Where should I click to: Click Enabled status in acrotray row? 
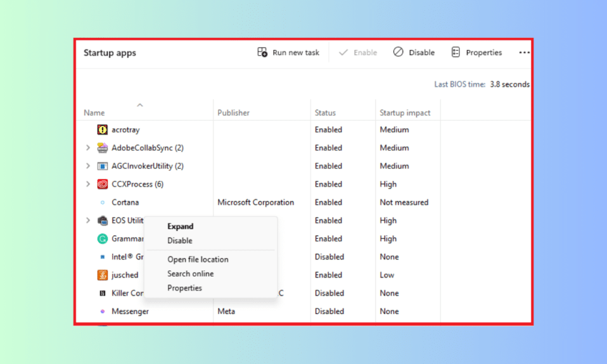pos(328,130)
